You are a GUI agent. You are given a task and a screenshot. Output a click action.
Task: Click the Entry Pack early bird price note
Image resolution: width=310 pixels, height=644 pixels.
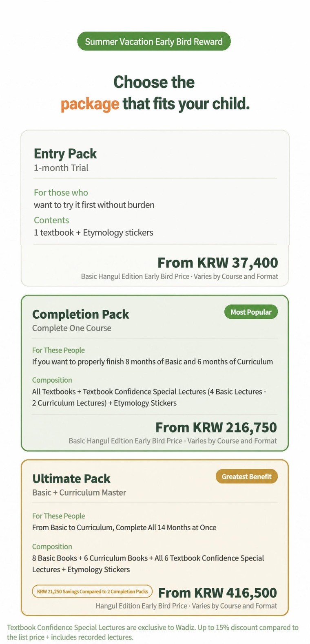click(179, 276)
